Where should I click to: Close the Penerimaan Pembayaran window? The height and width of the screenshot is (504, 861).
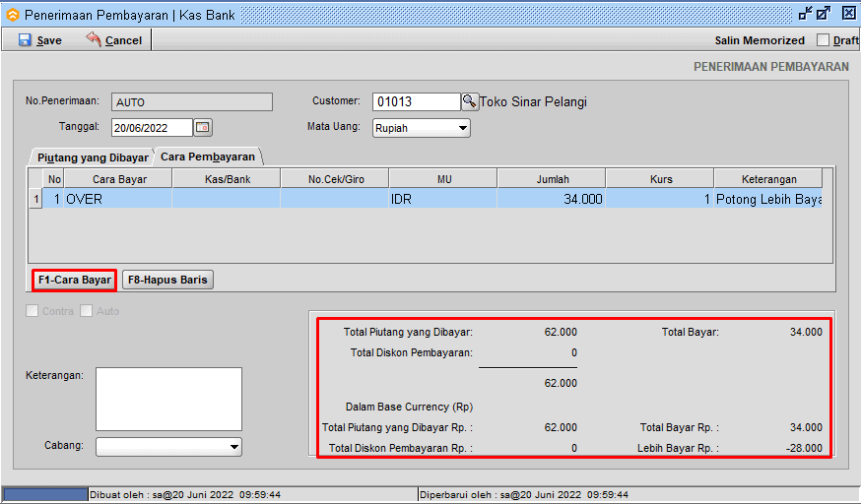(x=848, y=14)
